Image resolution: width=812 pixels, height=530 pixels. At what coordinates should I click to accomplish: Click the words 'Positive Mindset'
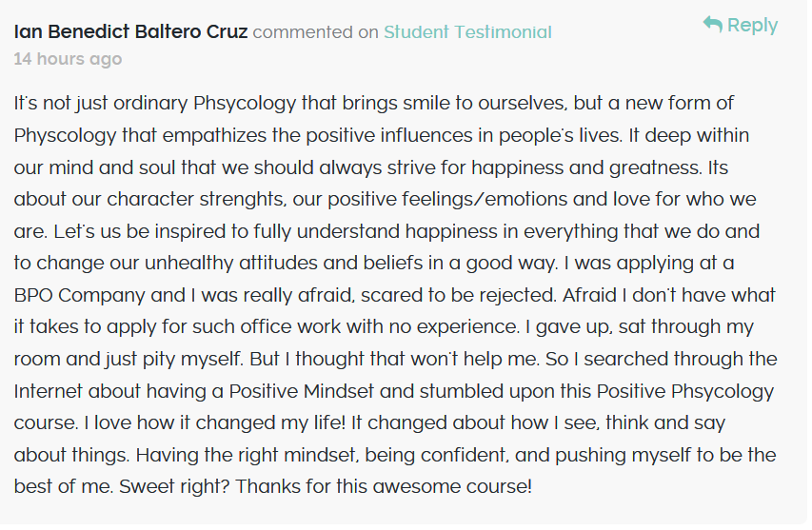(x=302, y=391)
